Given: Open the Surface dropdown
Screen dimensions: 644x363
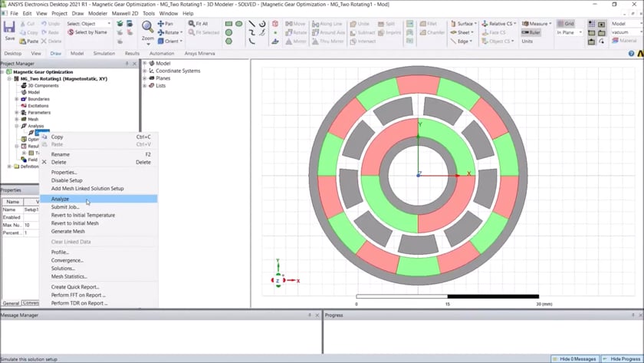Looking at the screenshot, I should point(475,24).
